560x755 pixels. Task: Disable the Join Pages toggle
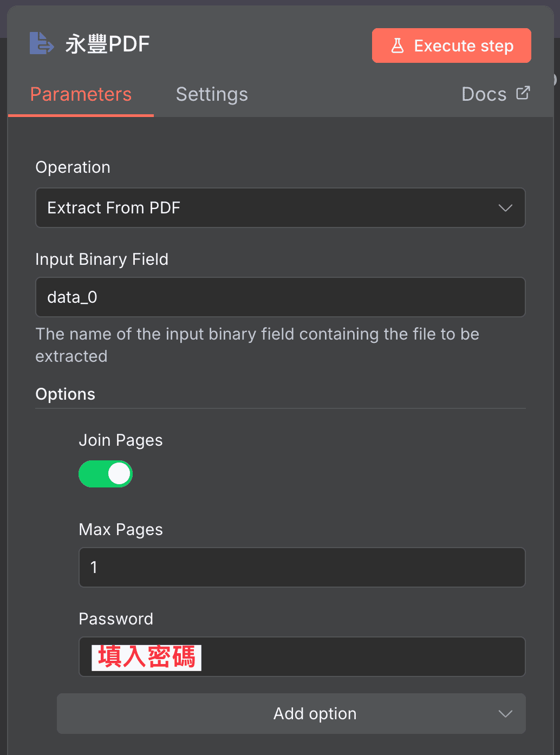tap(106, 474)
